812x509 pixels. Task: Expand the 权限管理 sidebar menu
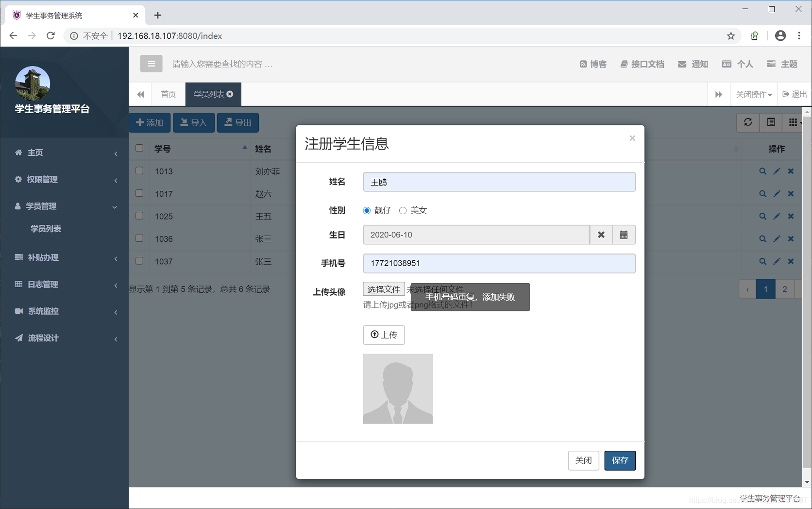pyautogui.click(x=65, y=179)
